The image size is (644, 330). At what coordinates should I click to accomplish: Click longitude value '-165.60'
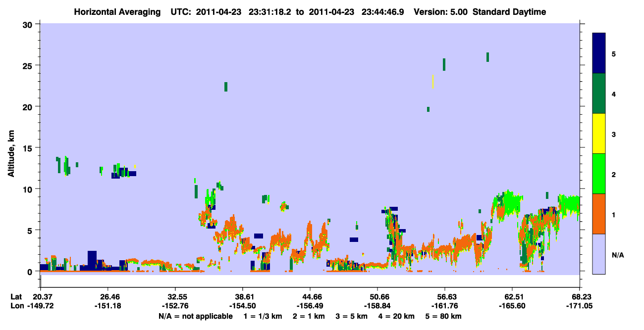(512, 306)
